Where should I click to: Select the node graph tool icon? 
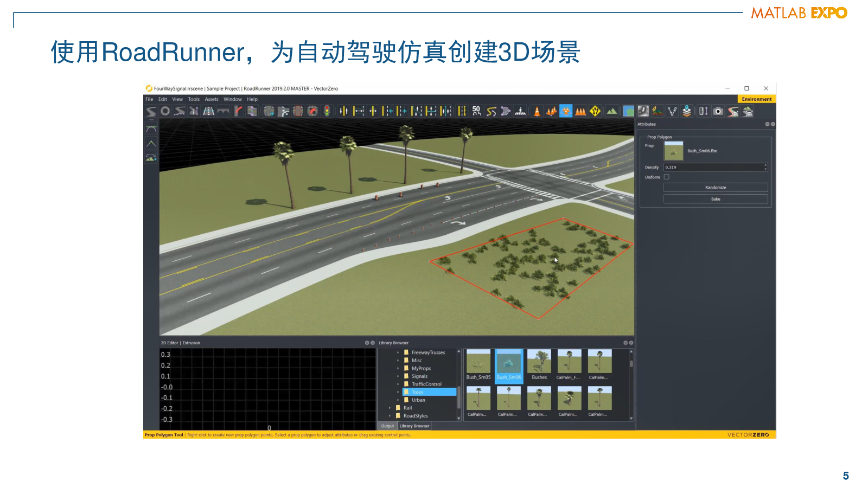tap(672, 111)
